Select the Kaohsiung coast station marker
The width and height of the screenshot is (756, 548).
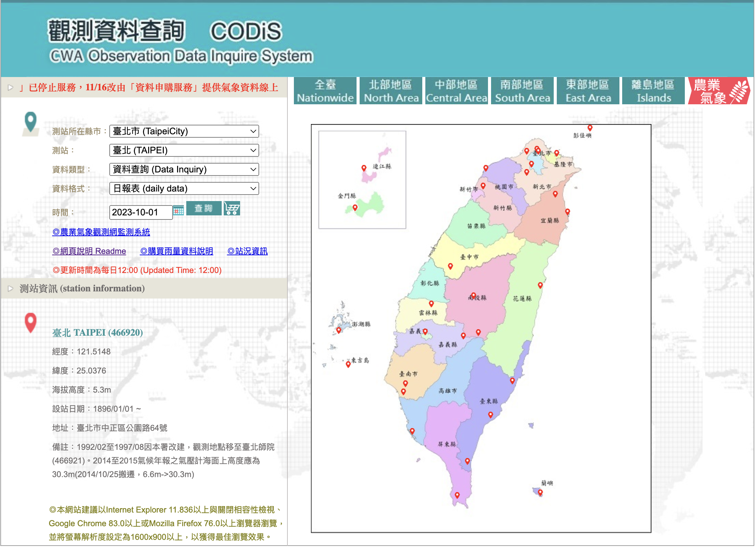[412, 431]
